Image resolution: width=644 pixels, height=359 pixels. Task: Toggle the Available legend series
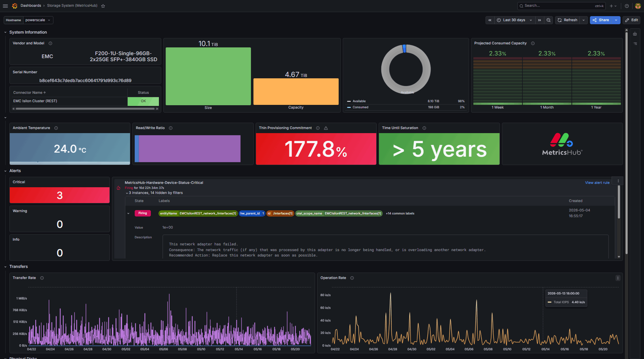359,101
